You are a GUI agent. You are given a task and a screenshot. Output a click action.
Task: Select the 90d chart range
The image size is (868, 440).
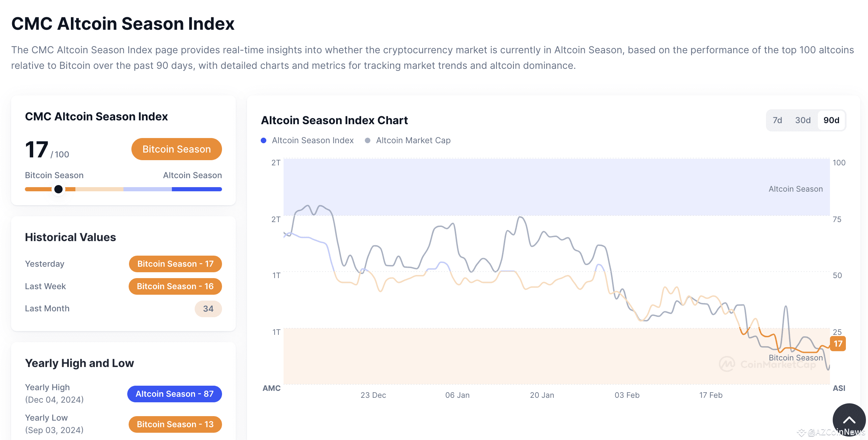coord(831,120)
